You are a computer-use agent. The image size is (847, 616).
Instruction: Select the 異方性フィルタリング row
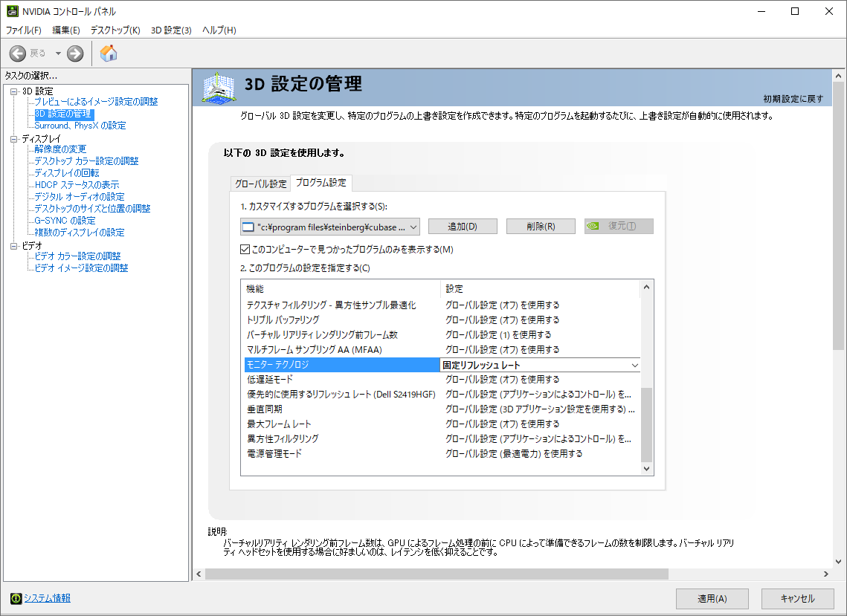[442, 439]
